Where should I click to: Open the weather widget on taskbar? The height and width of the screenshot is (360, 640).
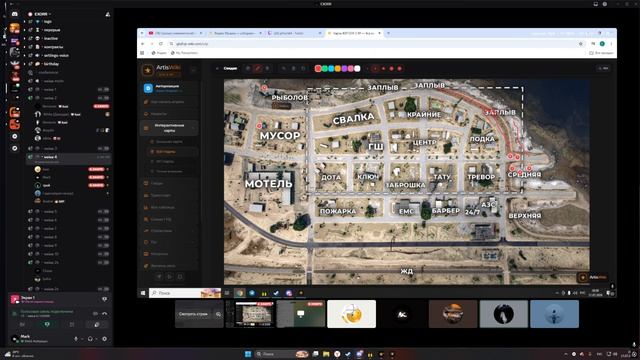click(18, 354)
